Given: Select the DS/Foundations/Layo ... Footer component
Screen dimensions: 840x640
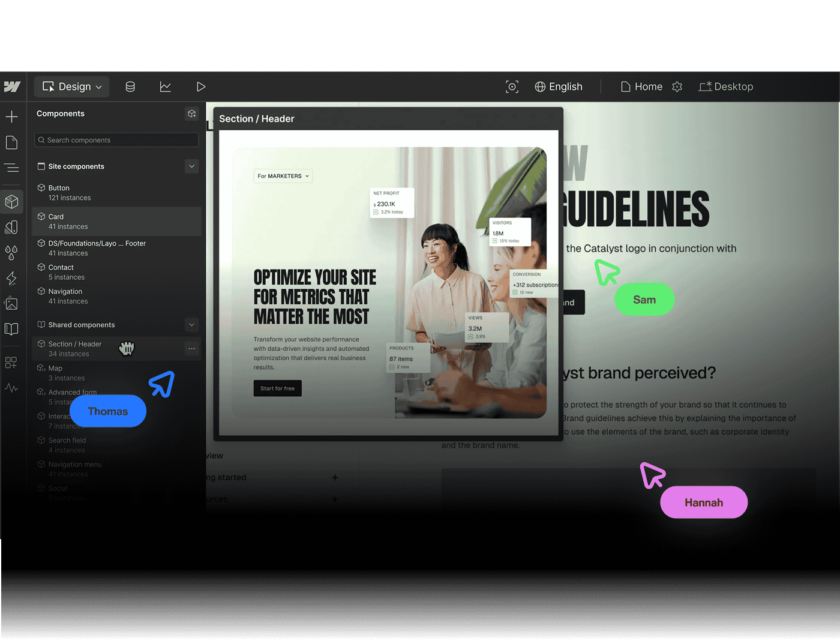Looking at the screenshot, I should 116,248.
